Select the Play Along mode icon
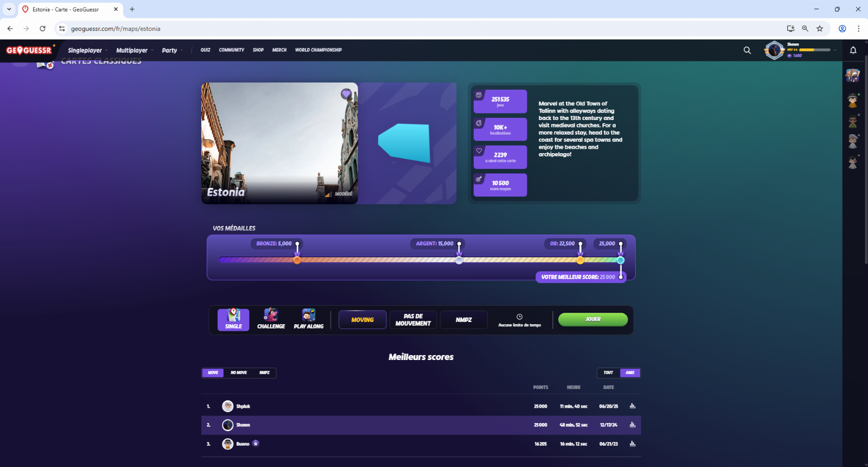Image resolution: width=868 pixels, height=467 pixels. pyautogui.click(x=309, y=319)
